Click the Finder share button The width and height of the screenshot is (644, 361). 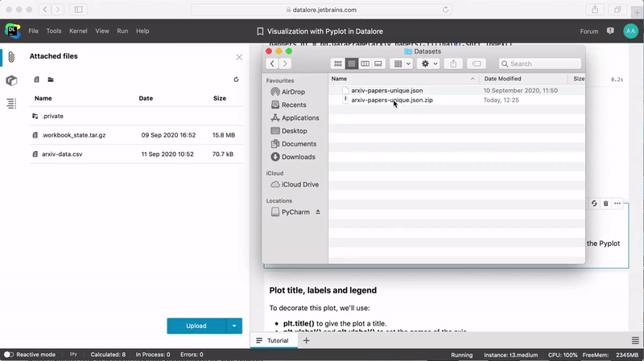[x=453, y=64]
